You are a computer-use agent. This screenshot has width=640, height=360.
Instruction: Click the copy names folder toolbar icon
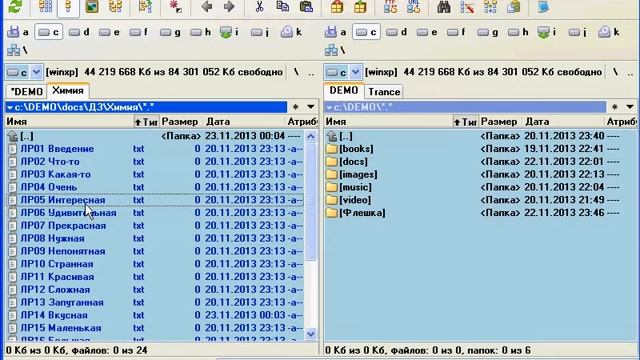click(x=513, y=7)
